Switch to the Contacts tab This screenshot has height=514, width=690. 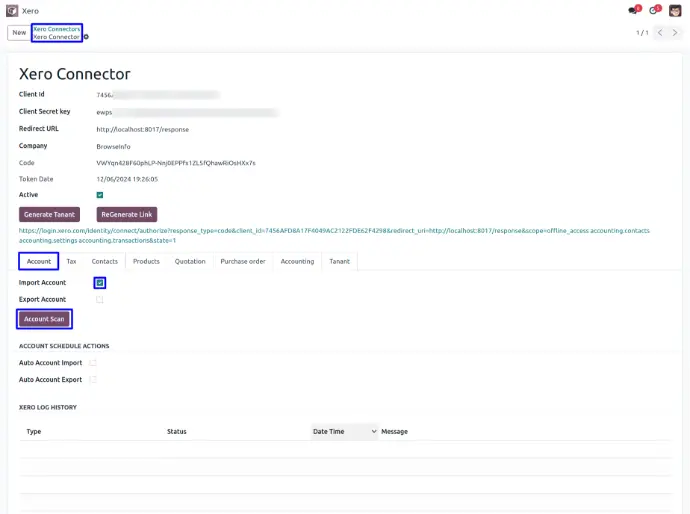point(105,261)
